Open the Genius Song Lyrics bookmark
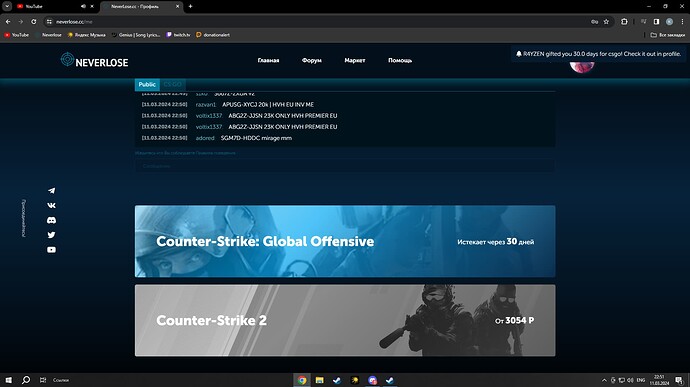This screenshot has width=690, height=387. pyautogui.click(x=136, y=35)
